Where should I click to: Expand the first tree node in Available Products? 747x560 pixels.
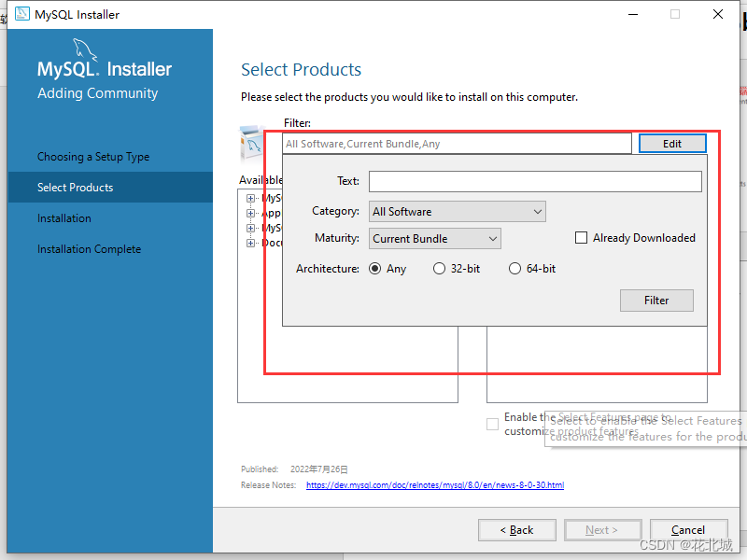coord(250,198)
